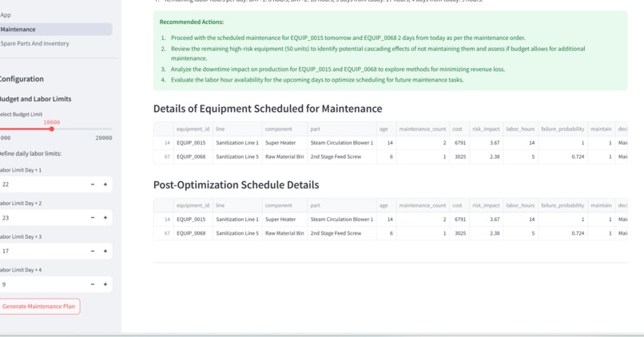Increase Labor Limit Day + 1 value
644x337 pixels.
point(105,184)
